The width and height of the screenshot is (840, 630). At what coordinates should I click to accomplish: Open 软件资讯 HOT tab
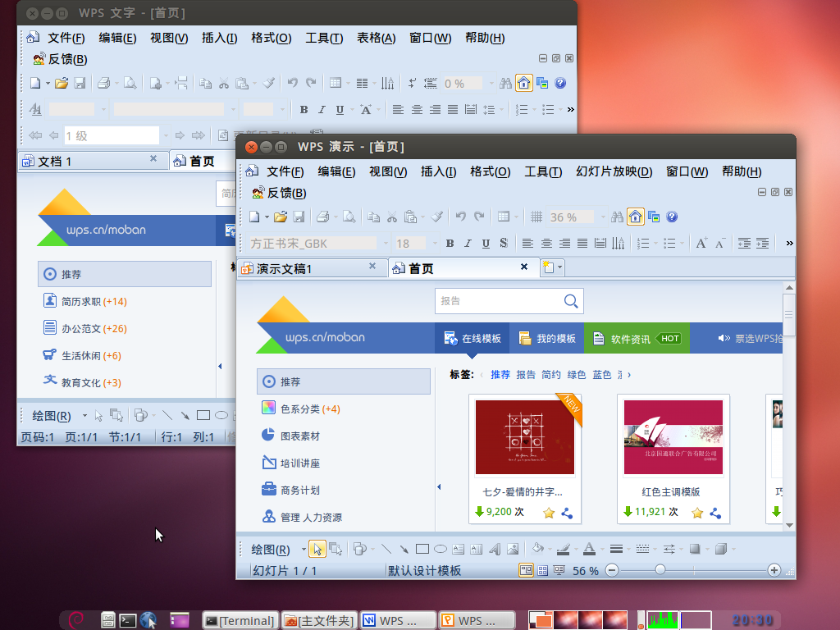[x=637, y=338]
